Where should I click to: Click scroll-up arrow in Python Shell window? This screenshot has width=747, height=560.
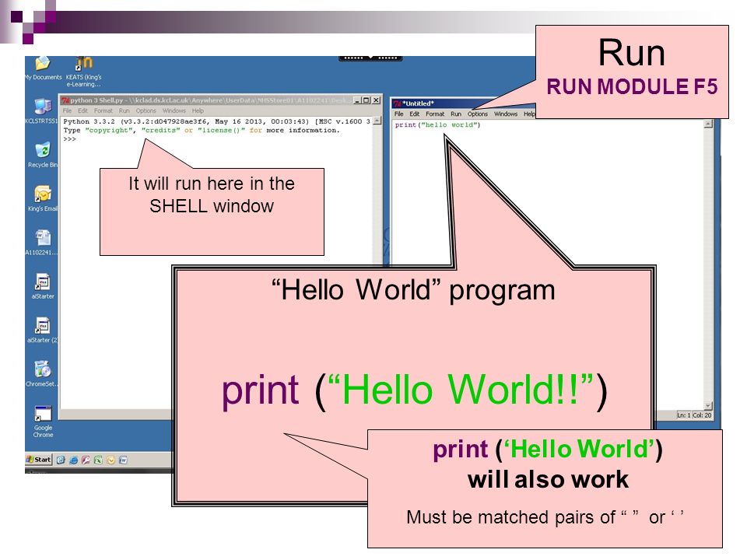[x=377, y=121]
